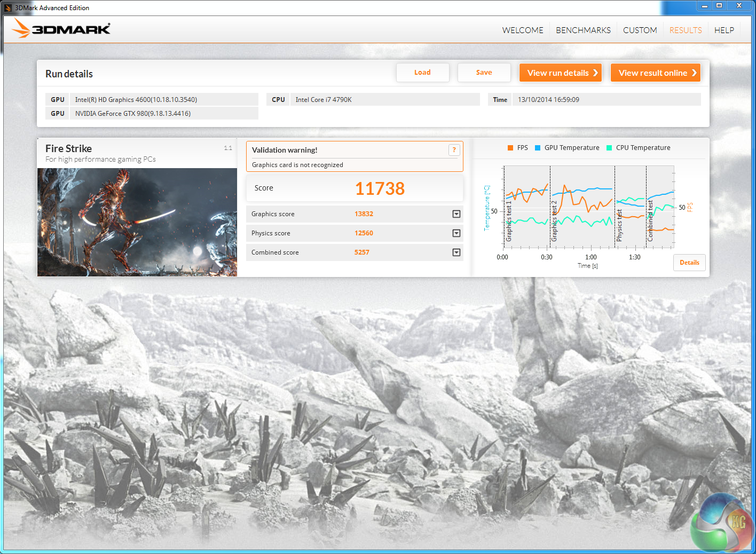756x554 pixels.
Task: Click the 'Validation warning!' heading
Action: 285,150
